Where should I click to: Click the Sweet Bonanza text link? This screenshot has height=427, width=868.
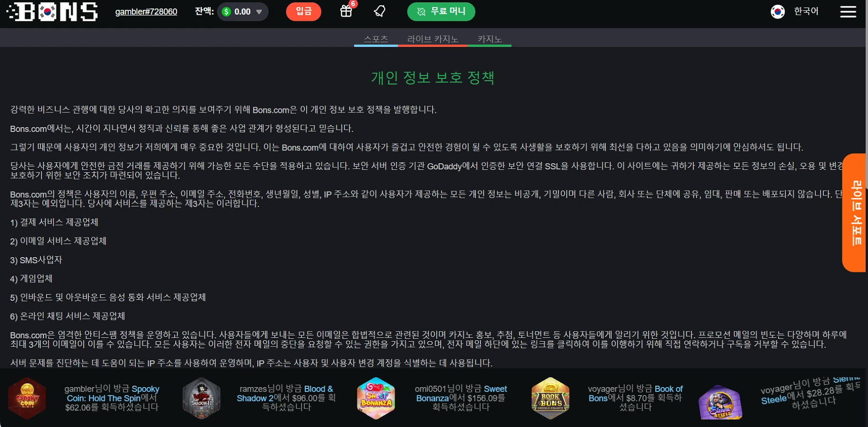tap(462, 394)
